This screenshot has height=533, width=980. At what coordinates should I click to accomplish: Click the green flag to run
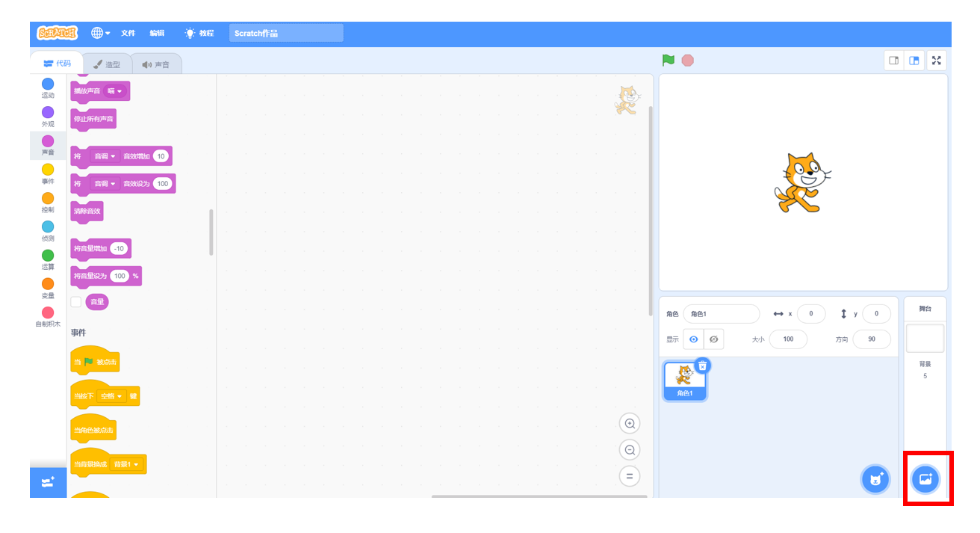(x=669, y=61)
